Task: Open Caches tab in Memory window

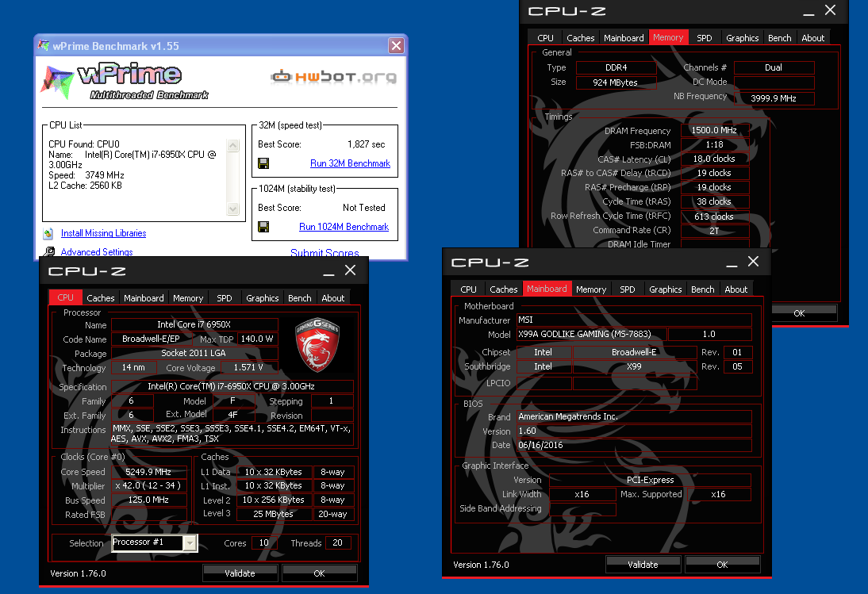Action: (x=581, y=37)
